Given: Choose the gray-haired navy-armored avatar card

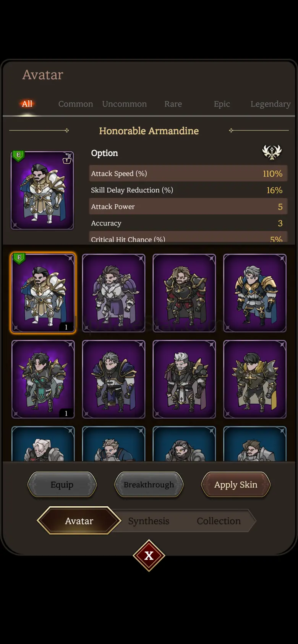Looking at the screenshot, I should 114,379.
